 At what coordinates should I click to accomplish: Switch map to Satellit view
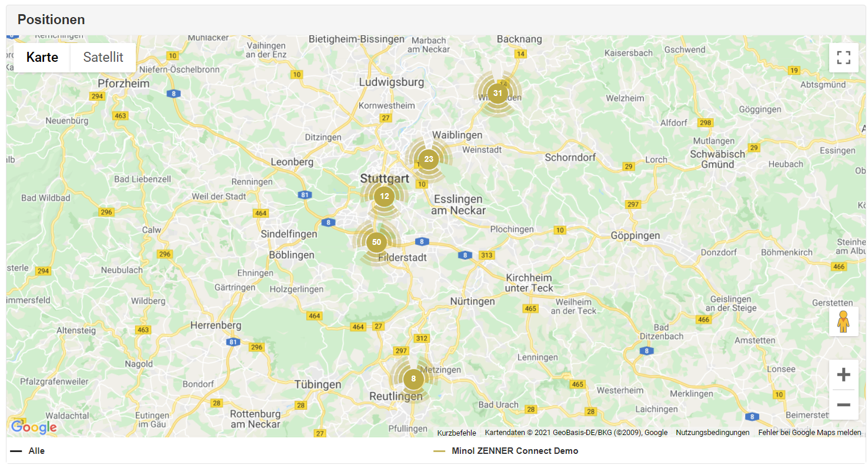click(104, 57)
